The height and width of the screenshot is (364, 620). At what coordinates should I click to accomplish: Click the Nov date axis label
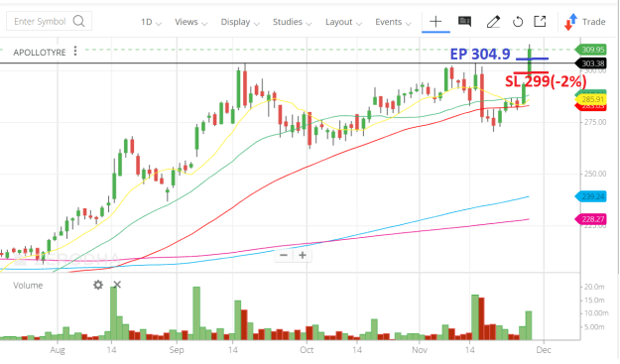pos(420,350)
